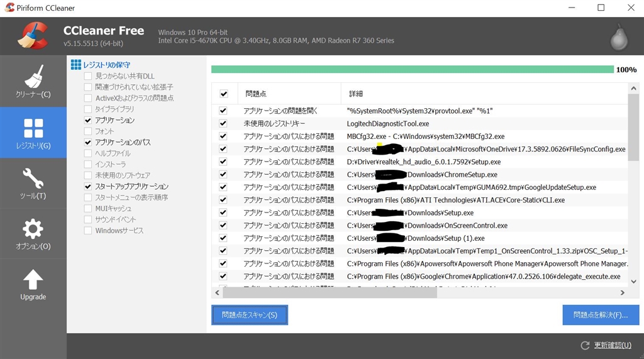Uncheck the アプリケーション checkbox
Image resolution: width=644 pixels, height=359 pixels.
pos(88,120)
